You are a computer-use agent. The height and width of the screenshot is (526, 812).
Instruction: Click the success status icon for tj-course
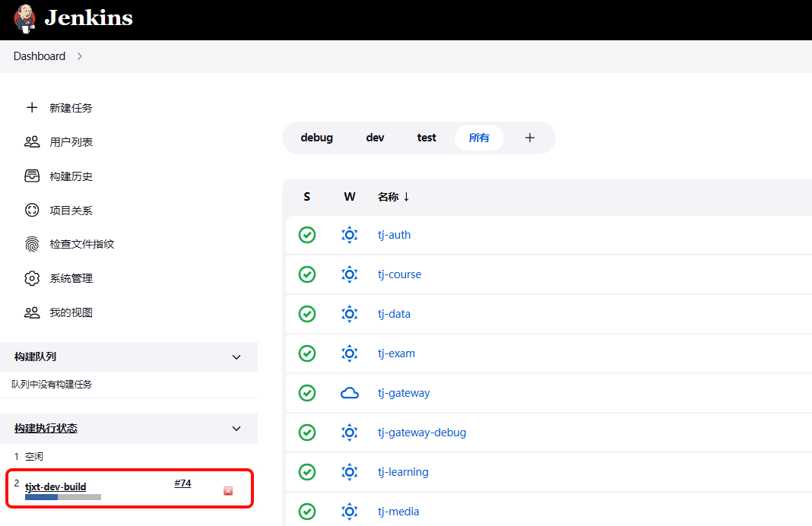307,274
